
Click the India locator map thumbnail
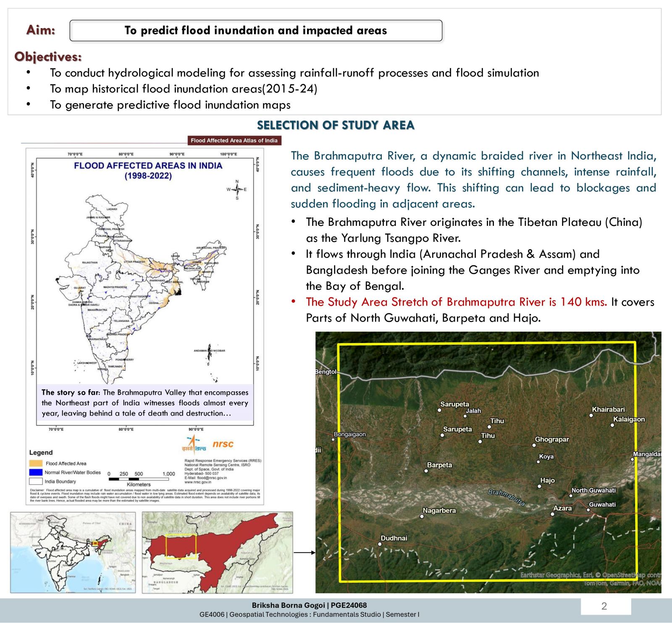pyautogui.click(x=73, y=552)
